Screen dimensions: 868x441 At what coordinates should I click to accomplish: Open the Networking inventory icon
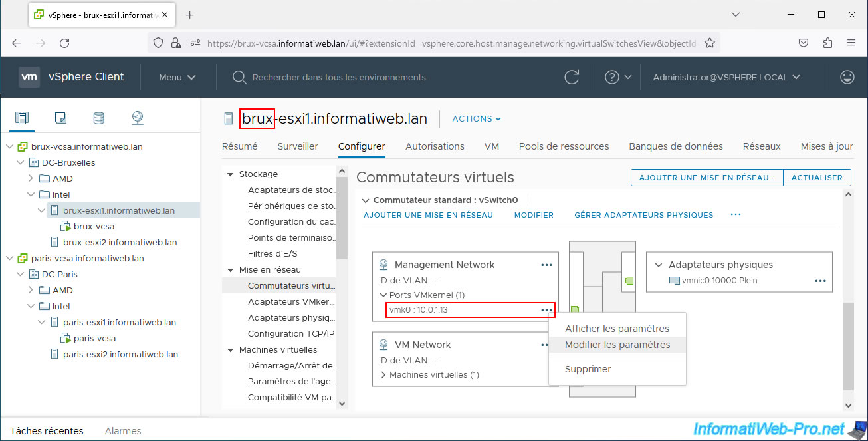tap(137, 118)
